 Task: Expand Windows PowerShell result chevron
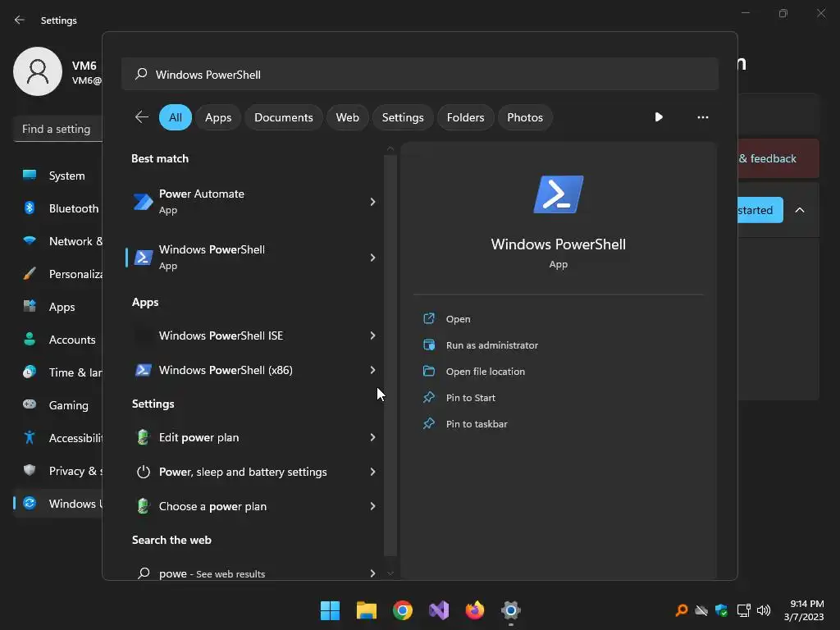[x=372, y=257]
